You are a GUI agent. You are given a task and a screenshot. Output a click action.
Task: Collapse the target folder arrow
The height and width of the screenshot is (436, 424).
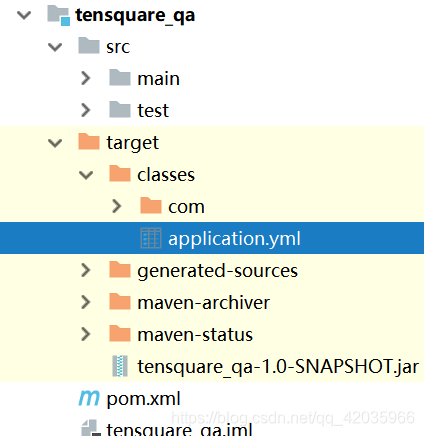click(55, 143)
